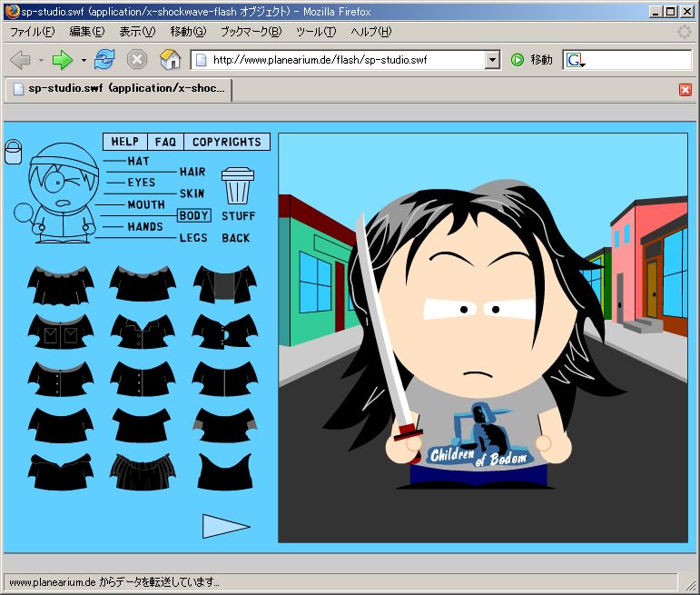
Task: Open the ヘルプ(H) menu
Action: click(x=370, y=32)
